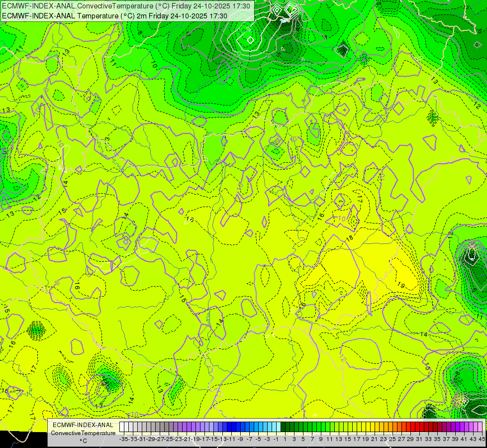Screen dimensions: 487x448
Task: Click the '13' tick label in legend
Action: pyautogui.click(x=339, y=439)
